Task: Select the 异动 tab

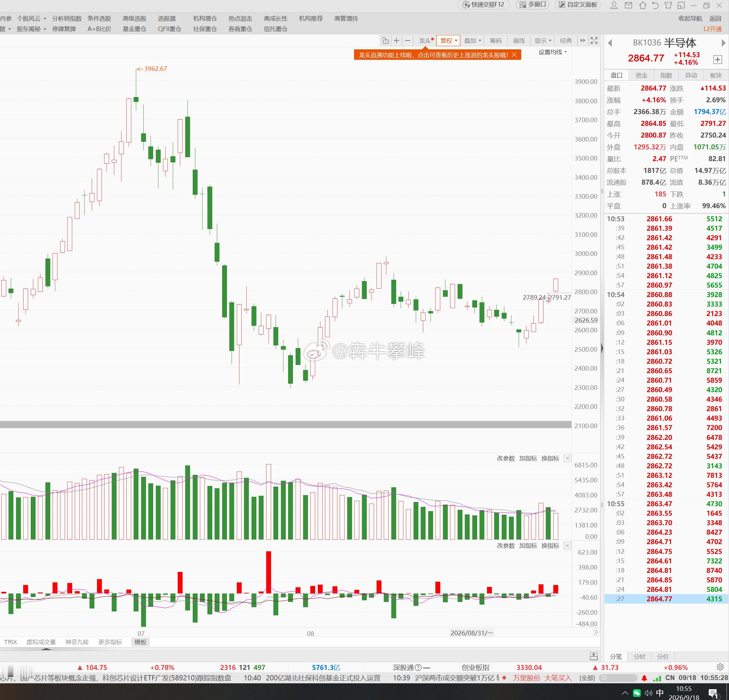Action: click(x=691, y=75)
